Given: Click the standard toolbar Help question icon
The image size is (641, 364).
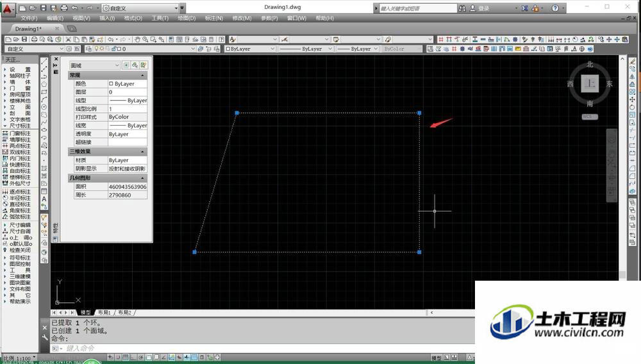Looking at the screenshot, I should tap(221, 40).
